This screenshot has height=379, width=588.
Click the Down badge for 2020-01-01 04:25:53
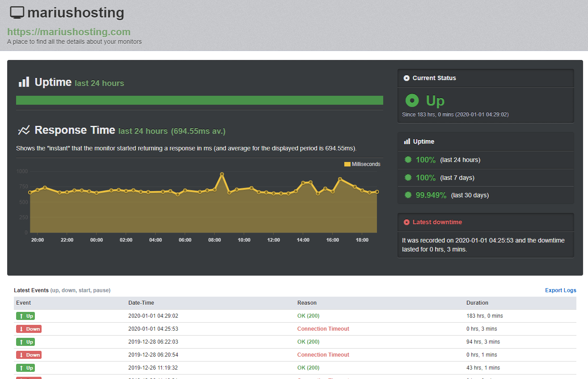[x=29, y=329]
